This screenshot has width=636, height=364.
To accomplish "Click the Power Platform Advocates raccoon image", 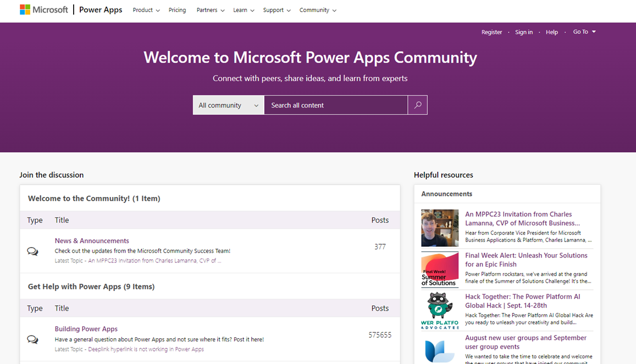I will (440, 310).
